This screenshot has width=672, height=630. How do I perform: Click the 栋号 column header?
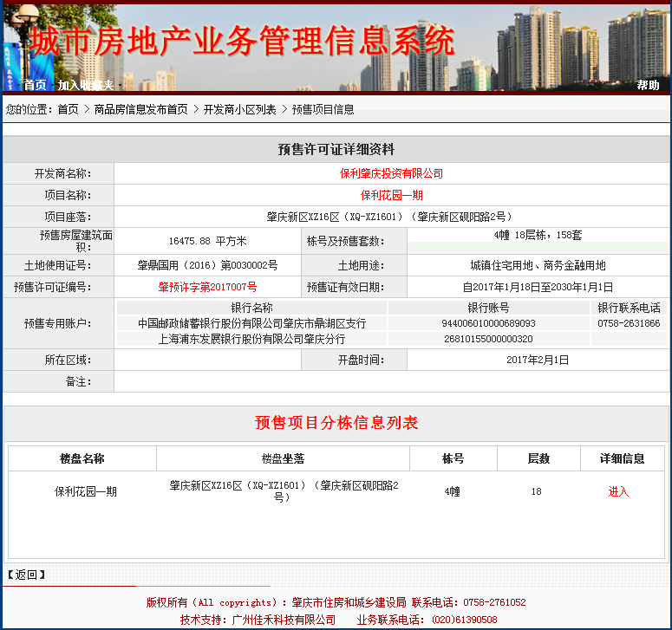(453, 458)
